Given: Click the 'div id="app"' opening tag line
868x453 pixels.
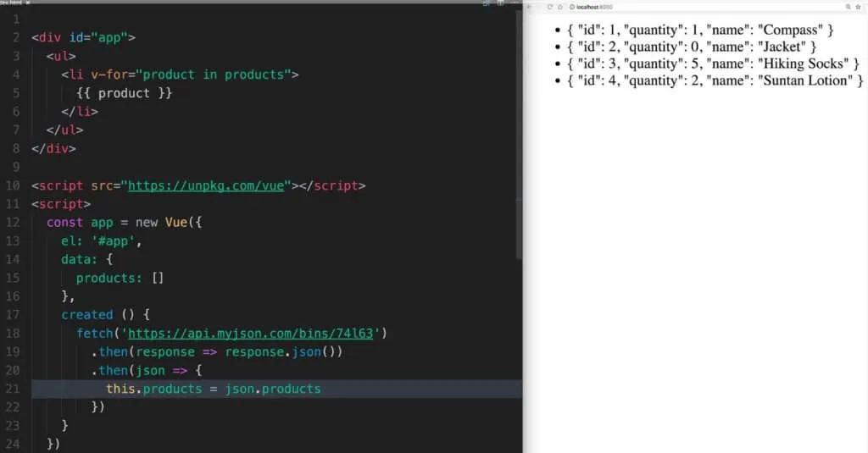Looking at the screenshot, I should [84, 37].
